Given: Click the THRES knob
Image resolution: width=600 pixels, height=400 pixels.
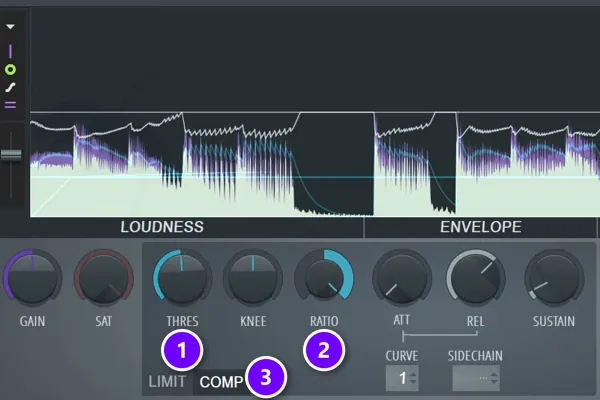Looking at the screenshot, I should [182, 278].
